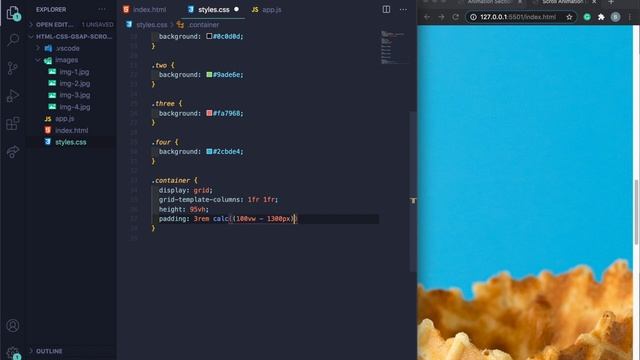Click the site info icon in address bar
The image size is (640, 360).
pyautogui.click(x=473, y=17)
